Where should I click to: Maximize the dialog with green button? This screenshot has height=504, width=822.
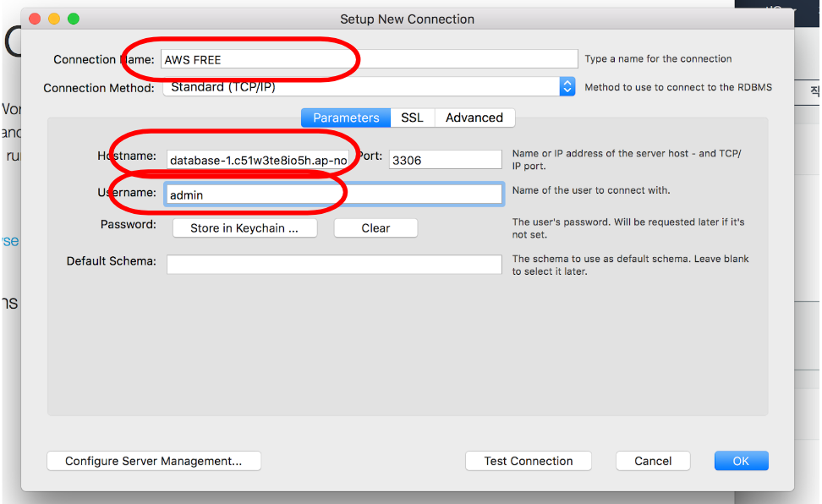(74, 19)
